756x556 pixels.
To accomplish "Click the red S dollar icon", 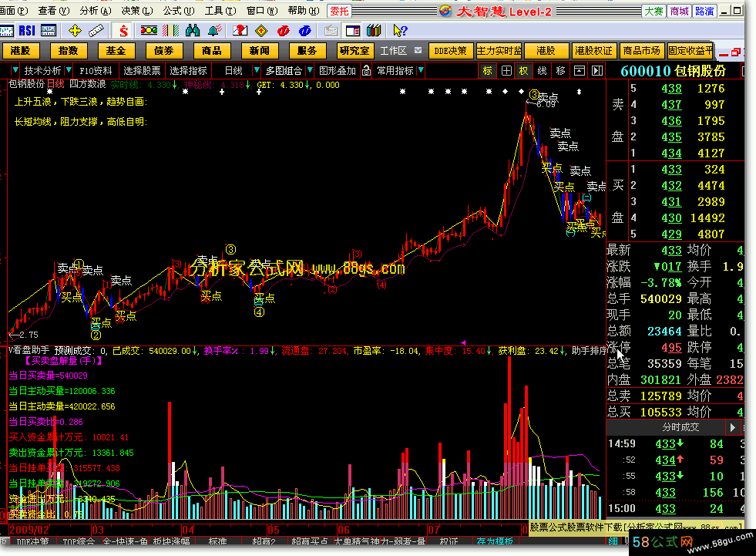I will (123, 31).
